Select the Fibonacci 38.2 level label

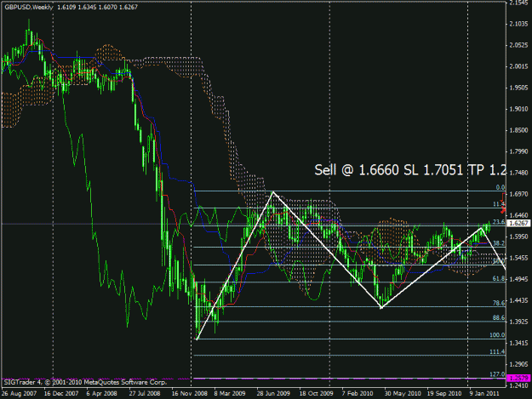499,243
